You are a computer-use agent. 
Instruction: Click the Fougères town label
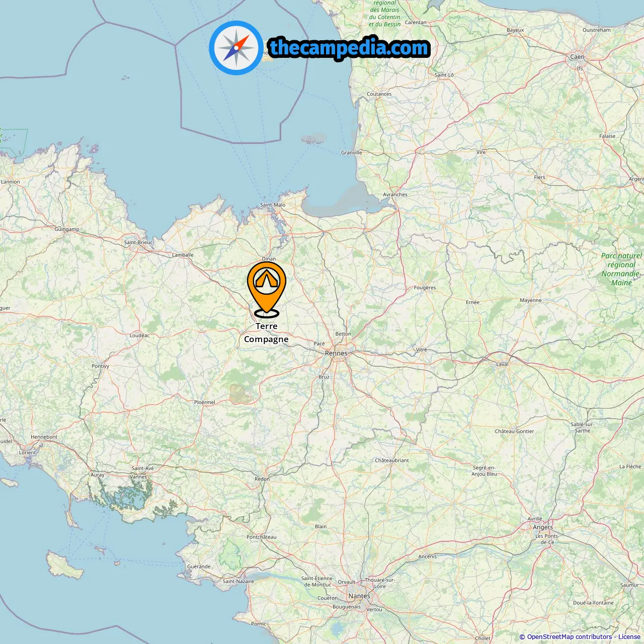[x=425, y=288]
